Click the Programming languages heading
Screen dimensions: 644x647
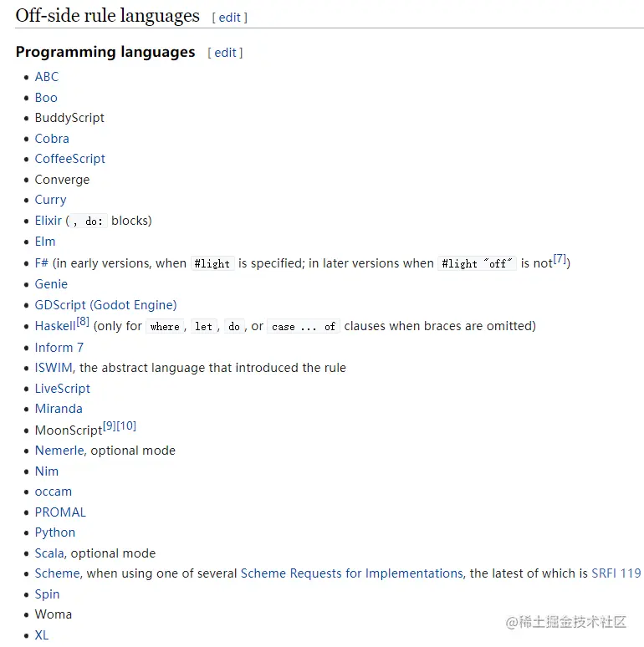point(105,53)
